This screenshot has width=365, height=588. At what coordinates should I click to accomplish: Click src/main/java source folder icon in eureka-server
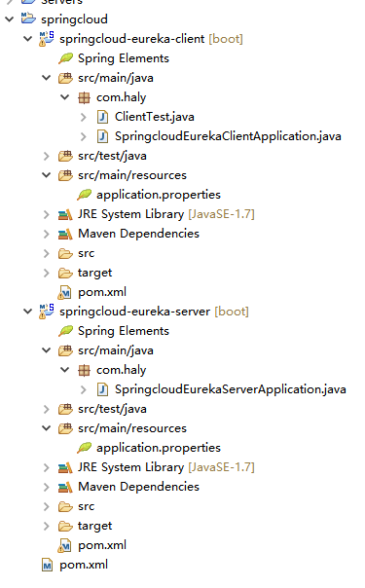click(x=65, y=350)
